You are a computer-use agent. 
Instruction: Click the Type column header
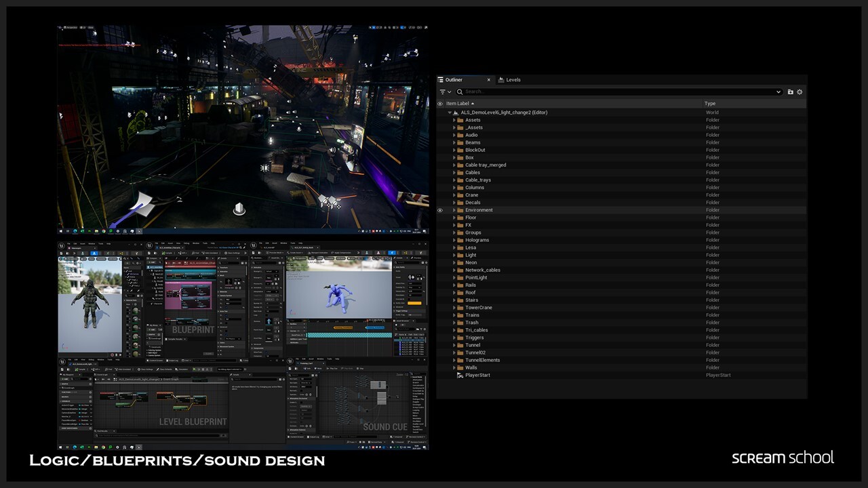click(709, 104)
